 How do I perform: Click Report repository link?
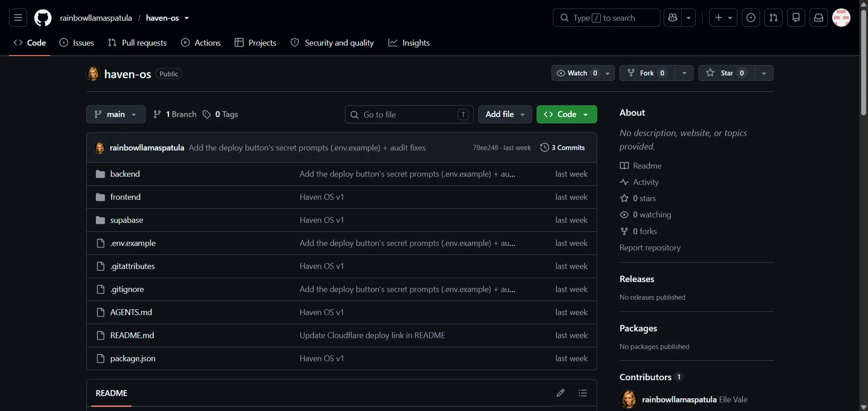tap(650, 248)
